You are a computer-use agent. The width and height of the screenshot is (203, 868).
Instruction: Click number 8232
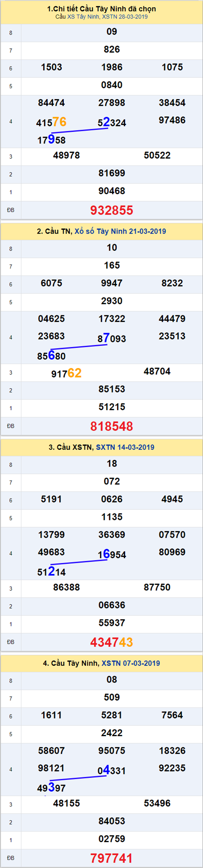(x=172, y=284)
